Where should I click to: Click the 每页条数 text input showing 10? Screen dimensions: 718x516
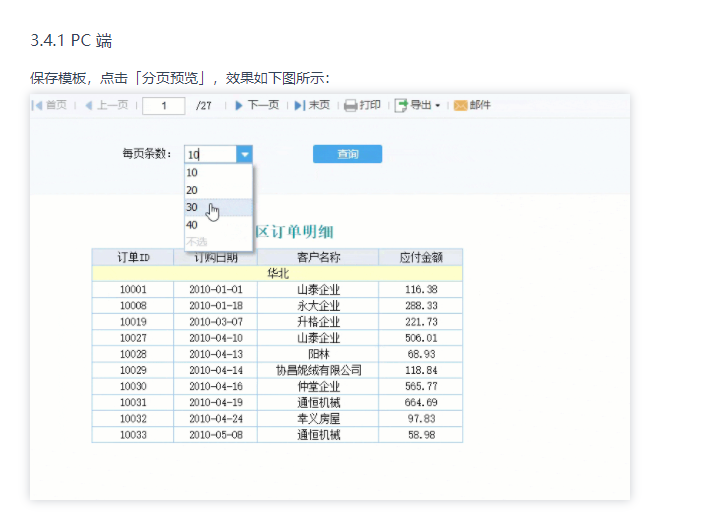[x=211, y=154]
